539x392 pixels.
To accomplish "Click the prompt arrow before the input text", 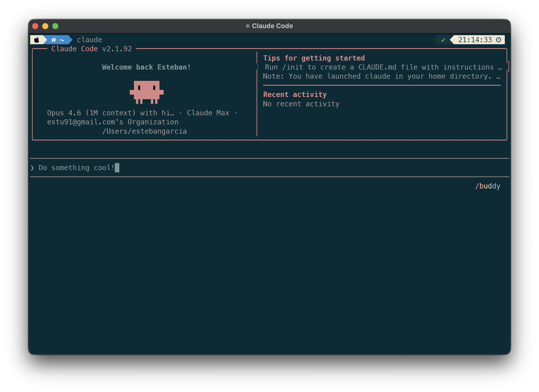I will [x=32, y=168].
